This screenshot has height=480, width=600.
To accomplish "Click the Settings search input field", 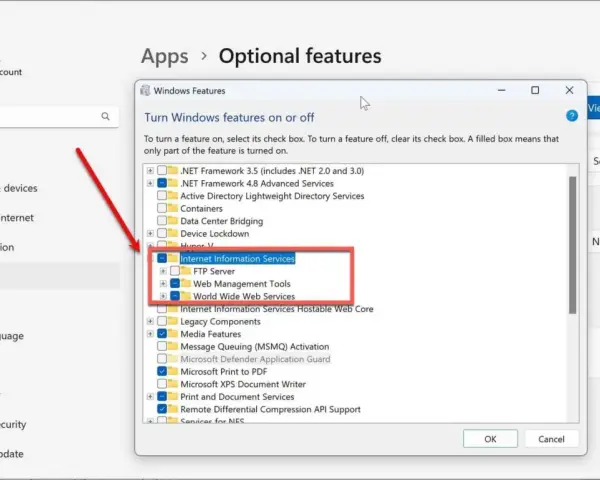I will (57, 116).
